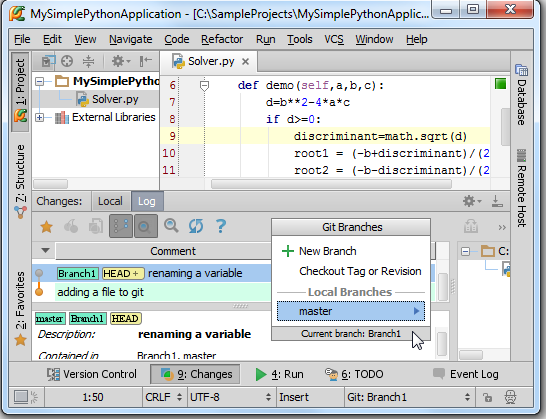This screenshot has height=419, width=546.
Task: Open the Project panel gear settings
Action: click(x=120, y=61)
